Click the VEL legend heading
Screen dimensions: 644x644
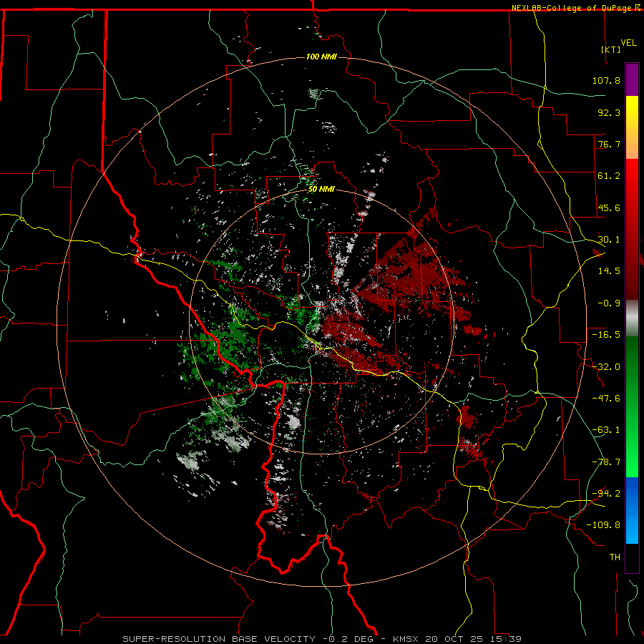point(629,43)
